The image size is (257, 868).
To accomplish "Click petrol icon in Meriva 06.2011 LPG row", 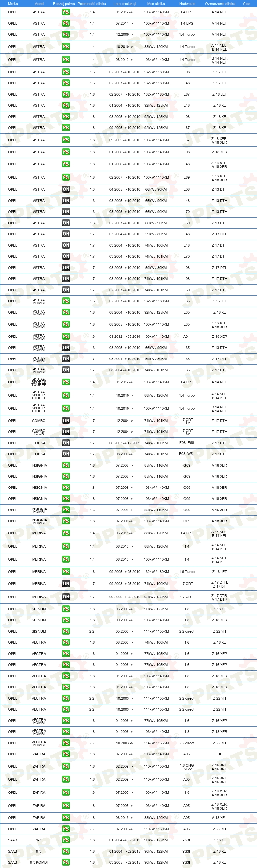I will [66, 533].
